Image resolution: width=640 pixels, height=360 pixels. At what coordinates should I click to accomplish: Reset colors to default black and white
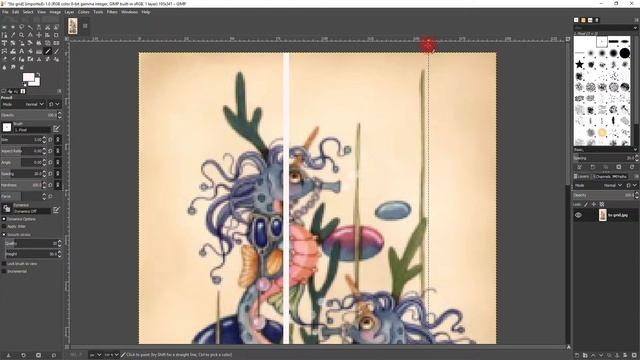pyautogui.click(x=24, y=84)
